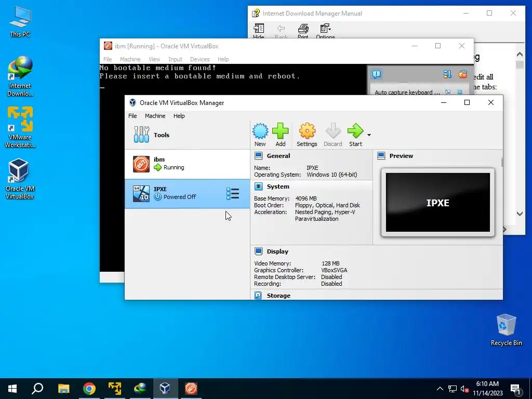This screenshot has height=399, width=532.
Task: Close the Auto capture keyboard notification
Action: pyautogui.click(x=460, y=92)
